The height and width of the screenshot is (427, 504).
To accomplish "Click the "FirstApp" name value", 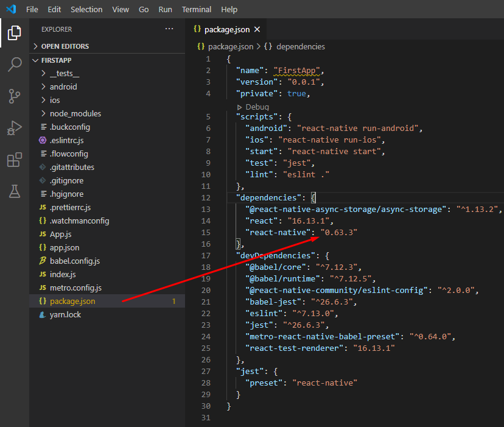I will coord(296,71).
